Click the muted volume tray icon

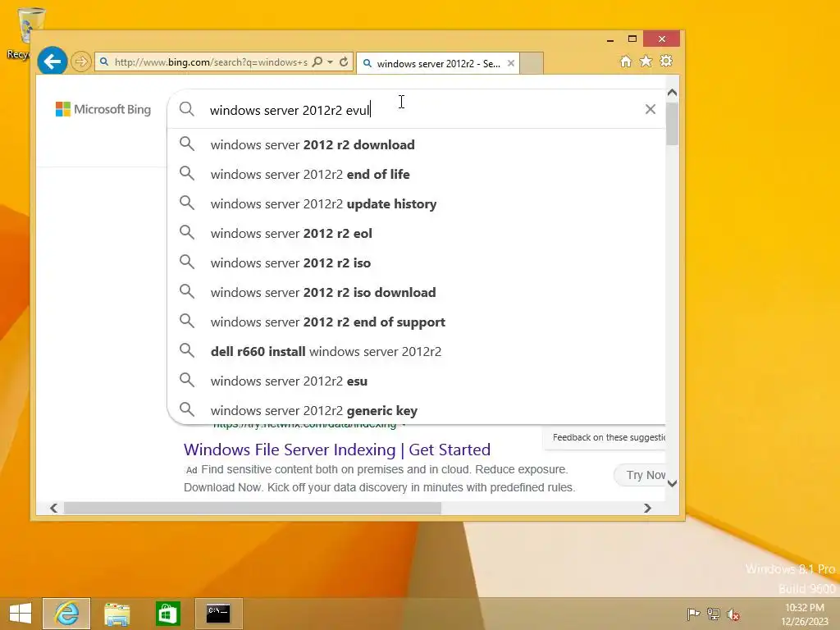coord(733,614)
